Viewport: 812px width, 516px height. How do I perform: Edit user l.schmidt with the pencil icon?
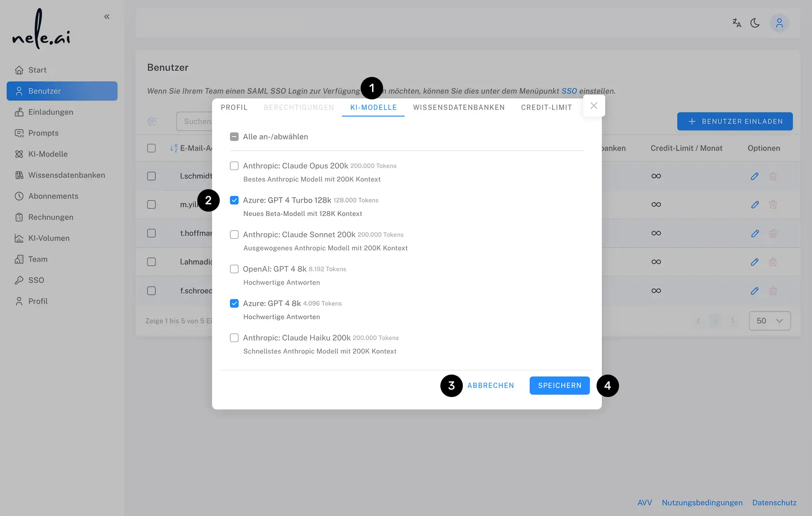point(755,176)
